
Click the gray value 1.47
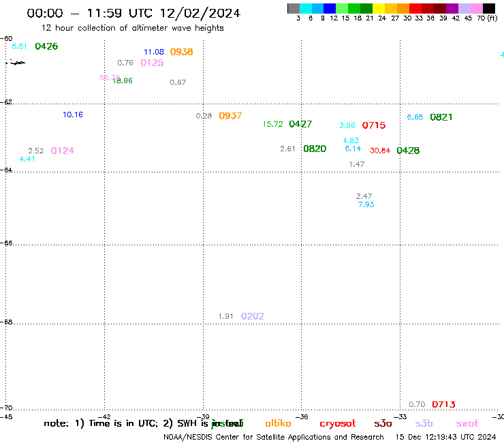pyautogui.click(x=357, y=165)
